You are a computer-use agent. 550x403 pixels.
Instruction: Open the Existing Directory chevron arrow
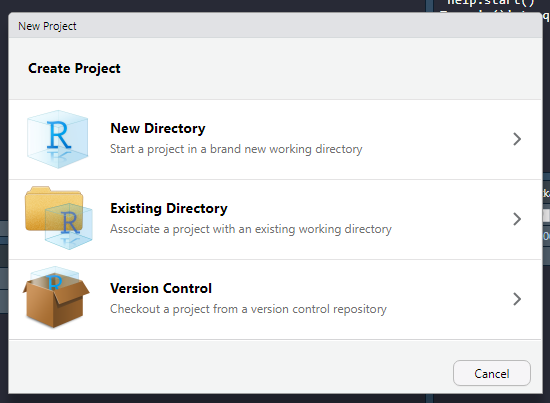click(517, 219)
